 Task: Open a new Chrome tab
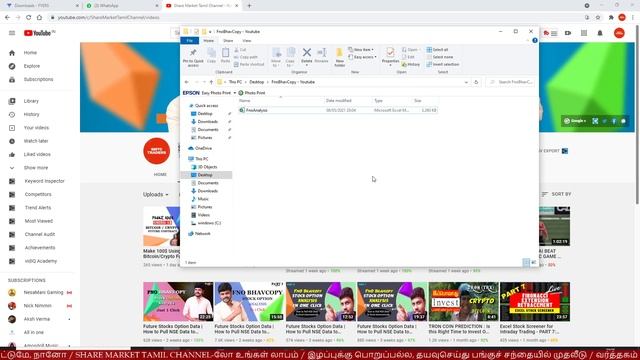249,6
